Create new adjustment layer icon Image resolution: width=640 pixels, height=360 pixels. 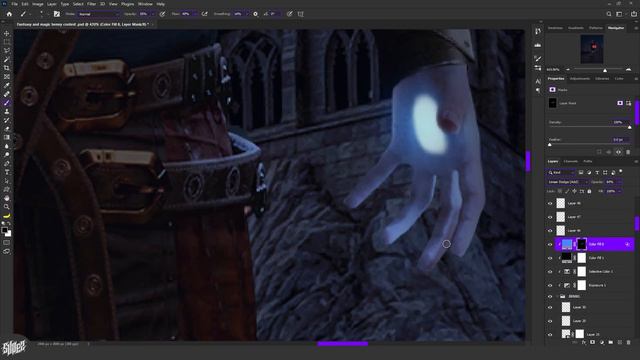tap(602, 342)
